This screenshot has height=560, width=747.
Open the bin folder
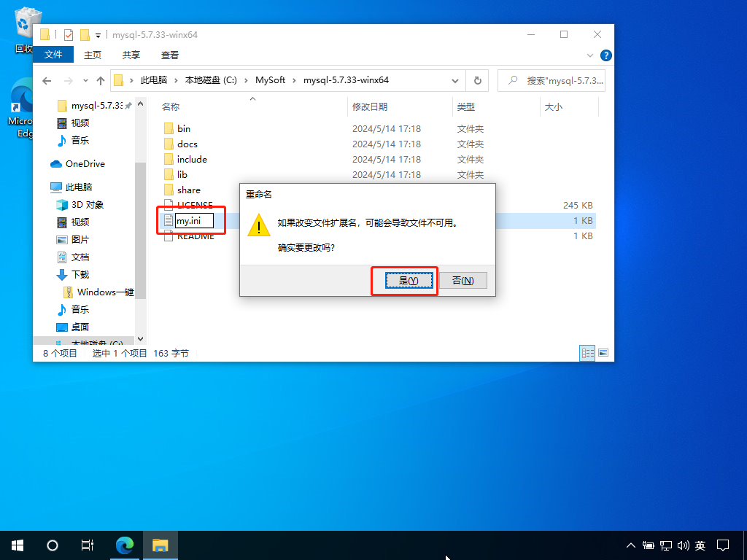click(x=183, y=129)
